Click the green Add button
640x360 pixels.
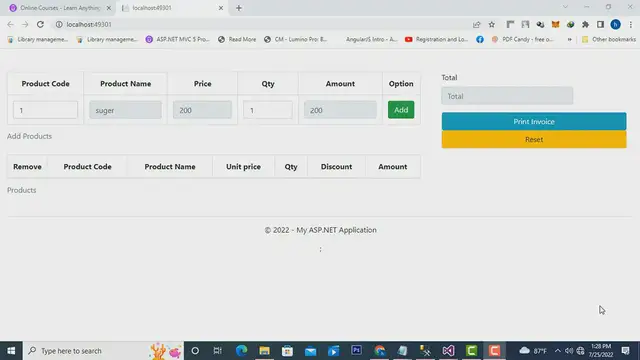401,110
